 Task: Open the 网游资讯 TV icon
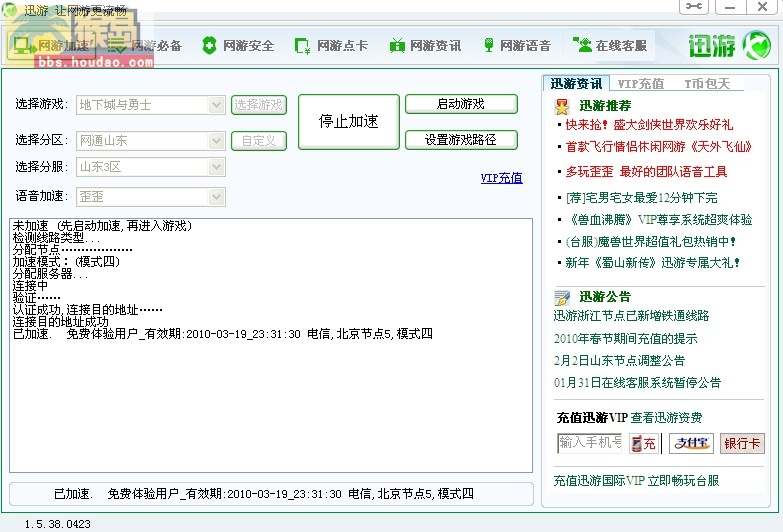point(397,45)
